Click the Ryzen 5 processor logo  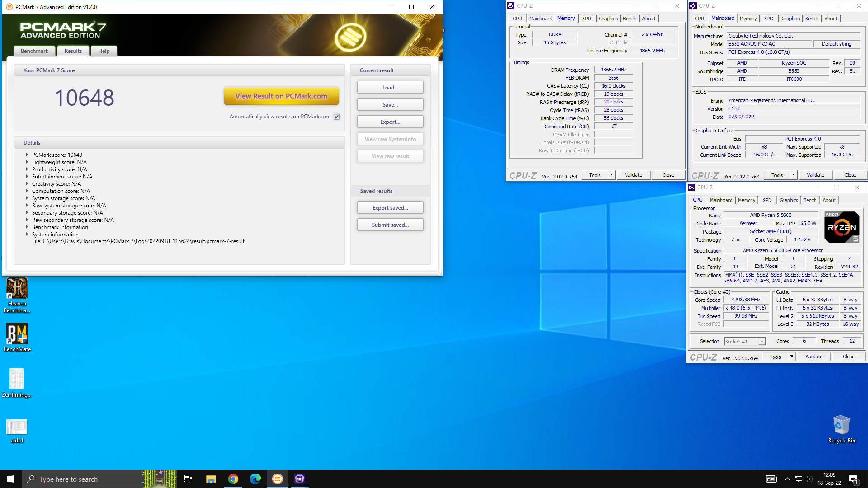pyautogui.click(x=842, y=227)
